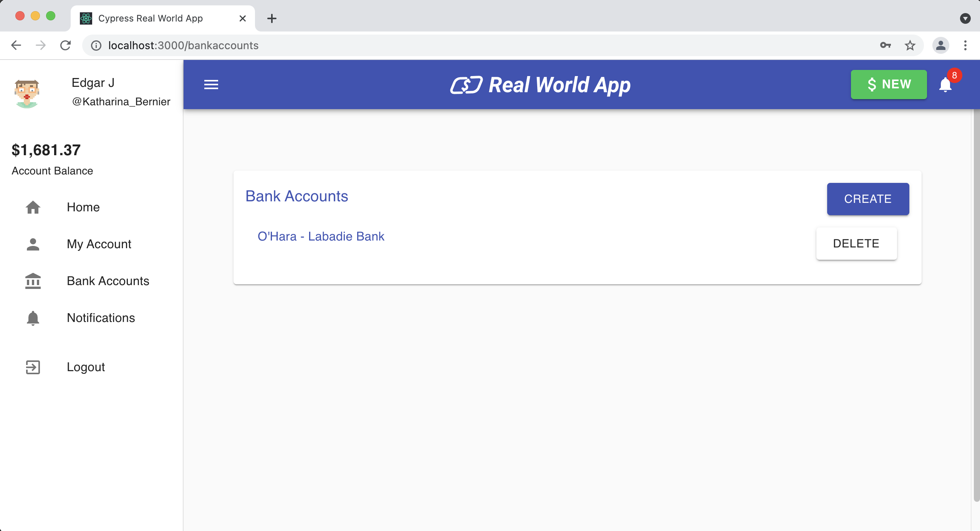
Task: Click the Real World App logo icon
Action: (464, 85)
